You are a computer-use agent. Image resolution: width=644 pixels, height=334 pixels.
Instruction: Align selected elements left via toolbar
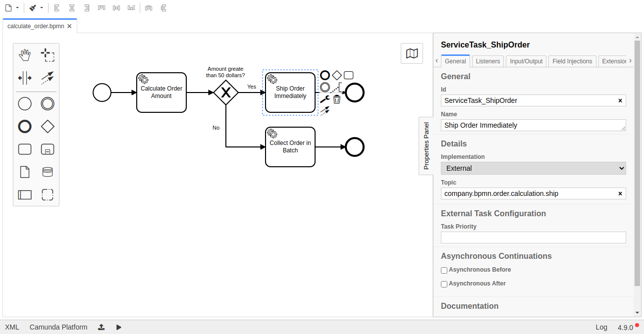click(57, 7)
